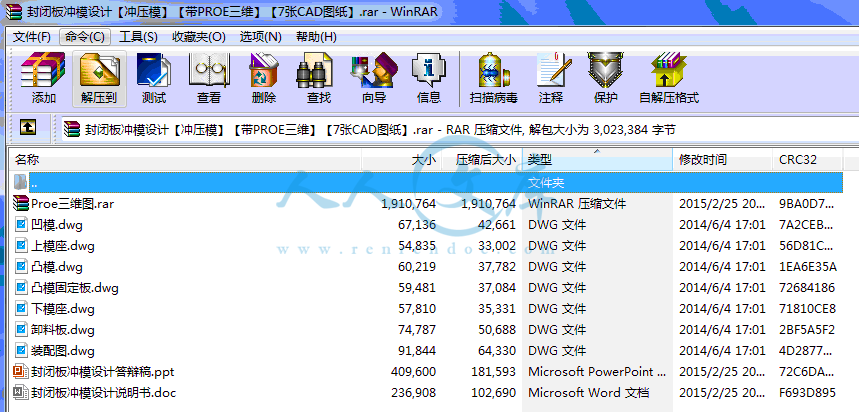The width and height of the screenshot is (859, 412).
Task: Select the file name 装配图.dwg
Action: pos(62,351)
